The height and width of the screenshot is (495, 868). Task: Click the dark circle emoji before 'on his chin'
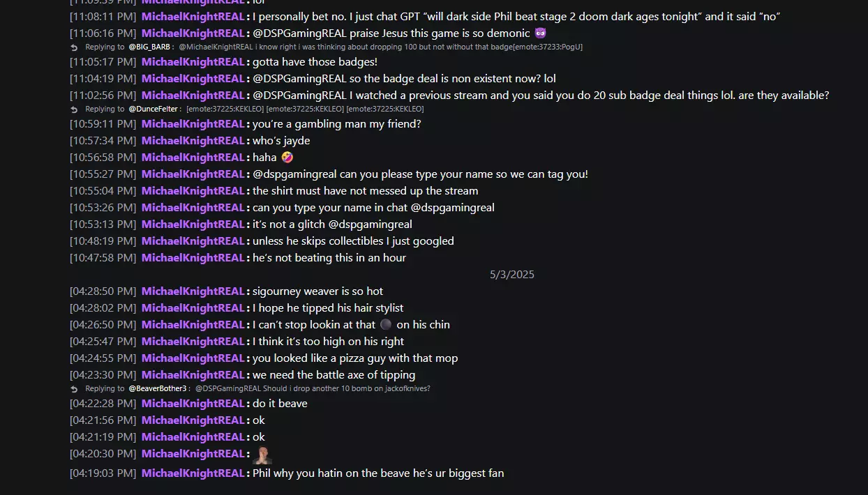386,325
